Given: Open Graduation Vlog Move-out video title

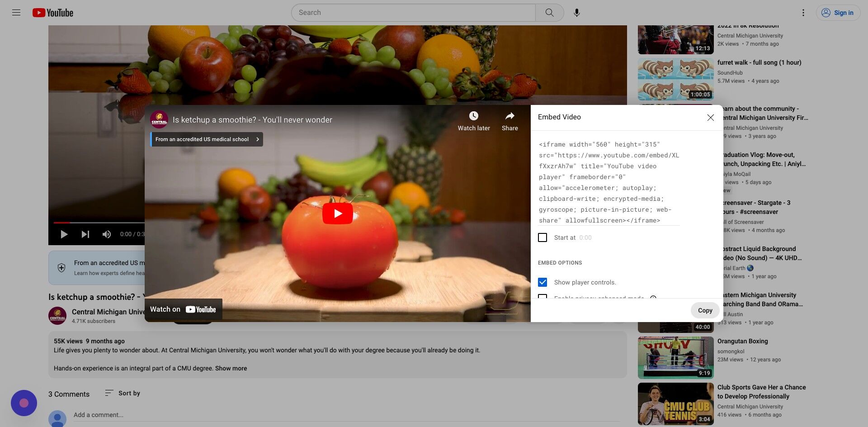Looking at the screenshot, I should pos(765,159).
